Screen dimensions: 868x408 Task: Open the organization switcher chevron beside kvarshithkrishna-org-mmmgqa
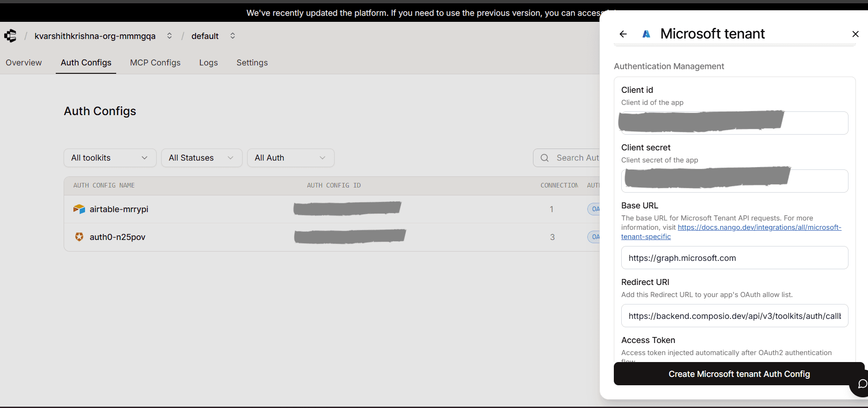pos(170,36)
